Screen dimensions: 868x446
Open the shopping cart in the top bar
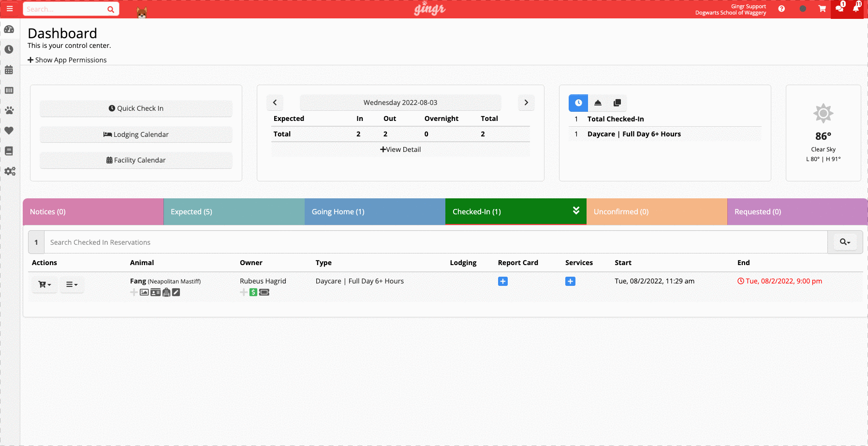[822, 9]
